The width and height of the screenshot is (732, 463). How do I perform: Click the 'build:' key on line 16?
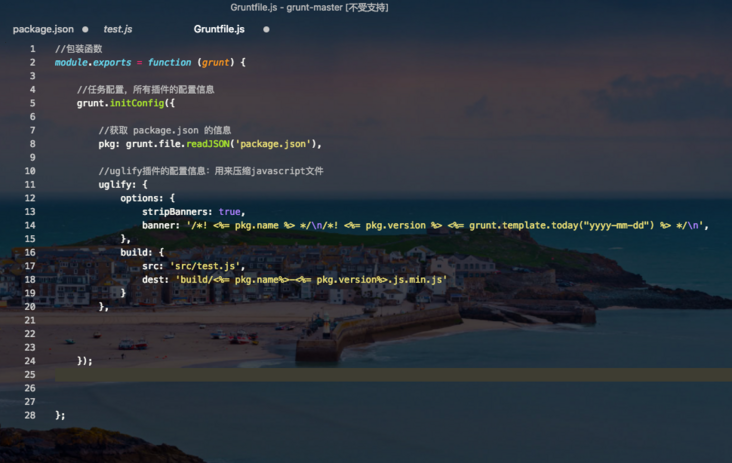(136, 253)
